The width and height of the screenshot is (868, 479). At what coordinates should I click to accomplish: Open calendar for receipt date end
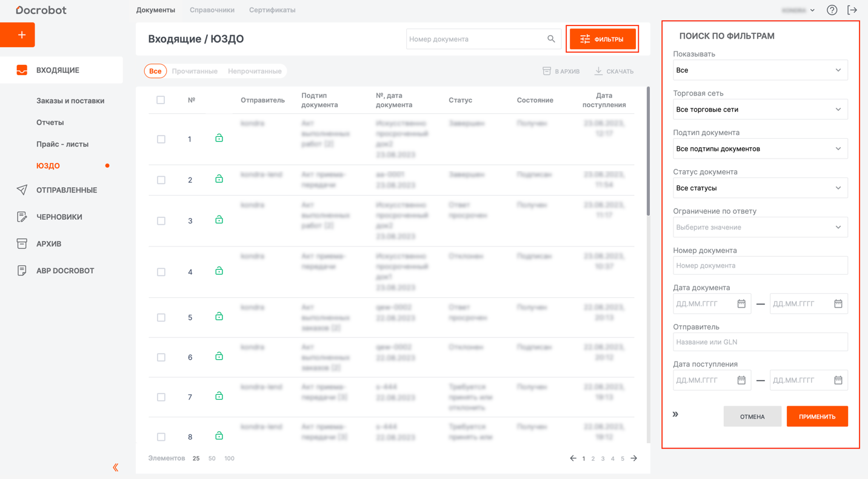click(x=838, y=380)
